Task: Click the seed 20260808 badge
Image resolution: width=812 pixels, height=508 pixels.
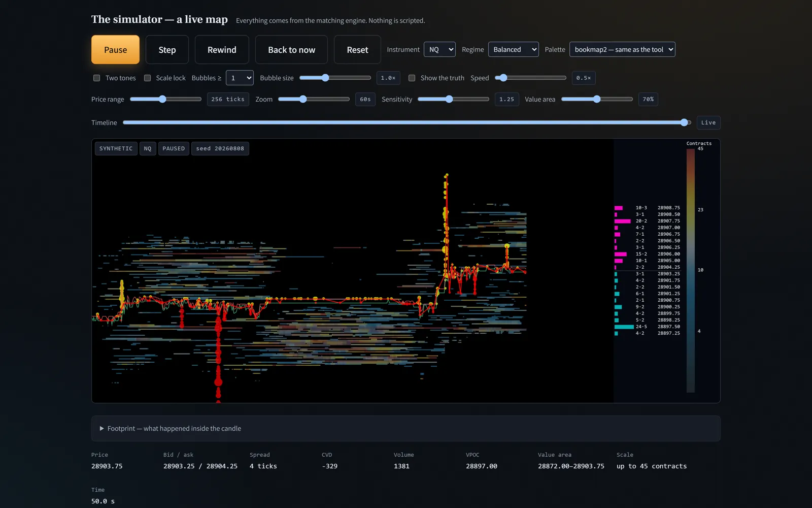Action: click(x=220, y=148)
